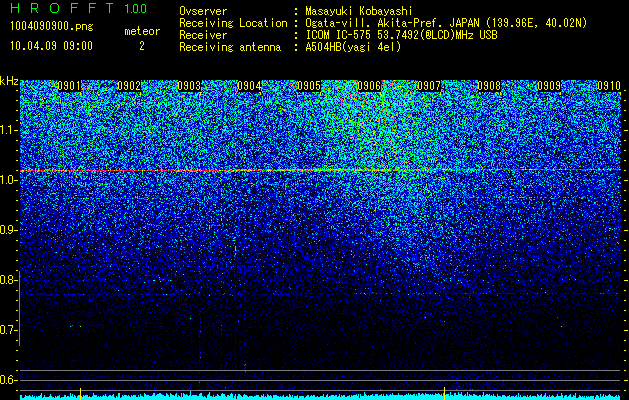
Task: Click the 0906 time marker
Action: 369,86
